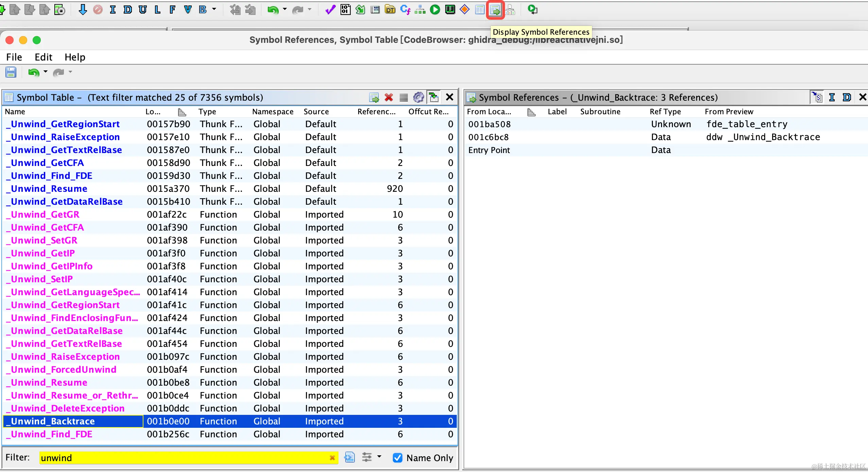Toggle instruction references 'I' icon in References header

click(x=832, y=97)
